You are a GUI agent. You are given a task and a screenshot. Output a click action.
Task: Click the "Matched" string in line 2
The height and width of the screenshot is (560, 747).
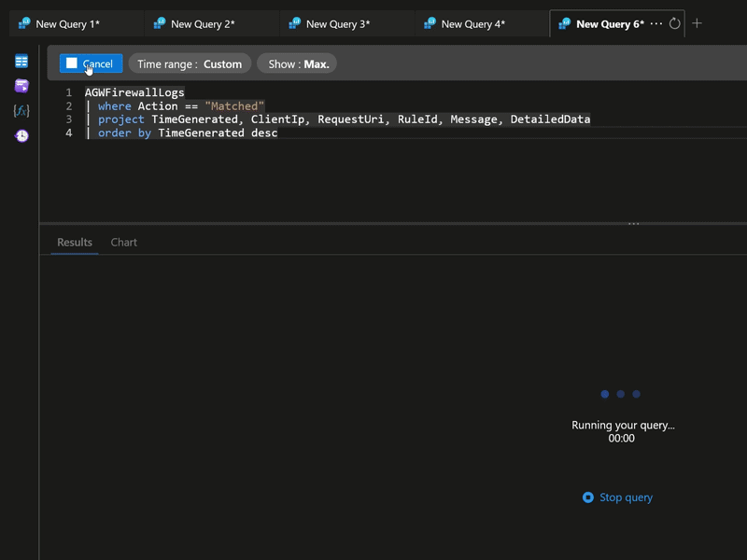click(234, 105)
